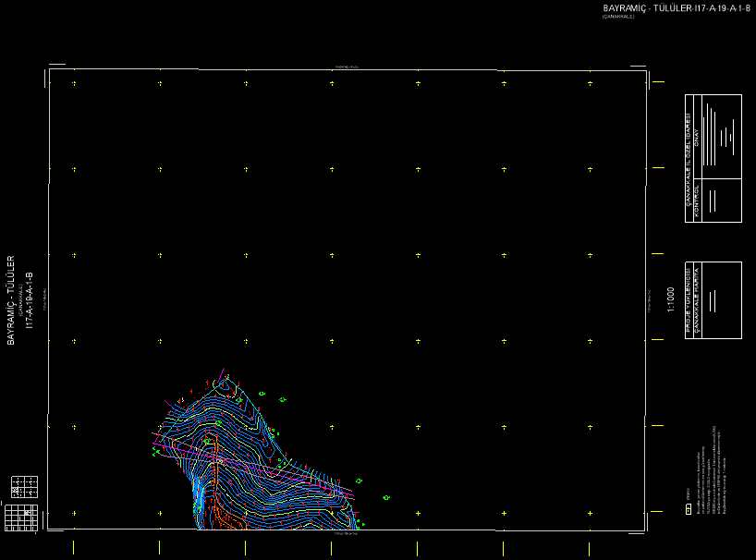Click the ÇANAKKALE İL ÖZEL İDARESİ approval block

(x=713, y=137)
